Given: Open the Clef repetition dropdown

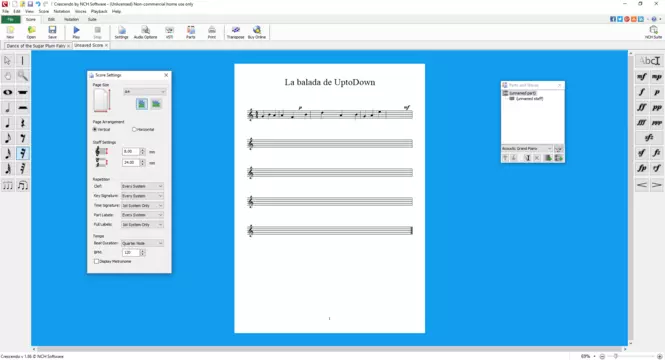Looking at the screenshot, I should click(x=142, y=186).
